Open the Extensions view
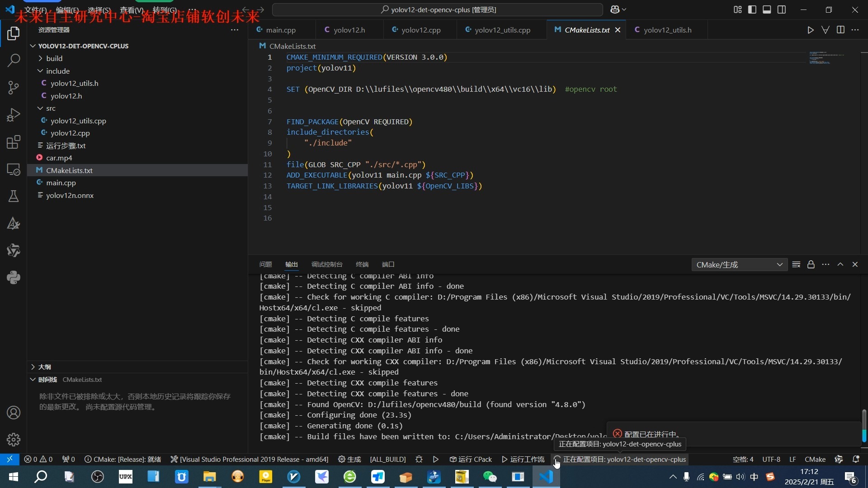This screenshot has width=868, height=488. tap(14, 142)
